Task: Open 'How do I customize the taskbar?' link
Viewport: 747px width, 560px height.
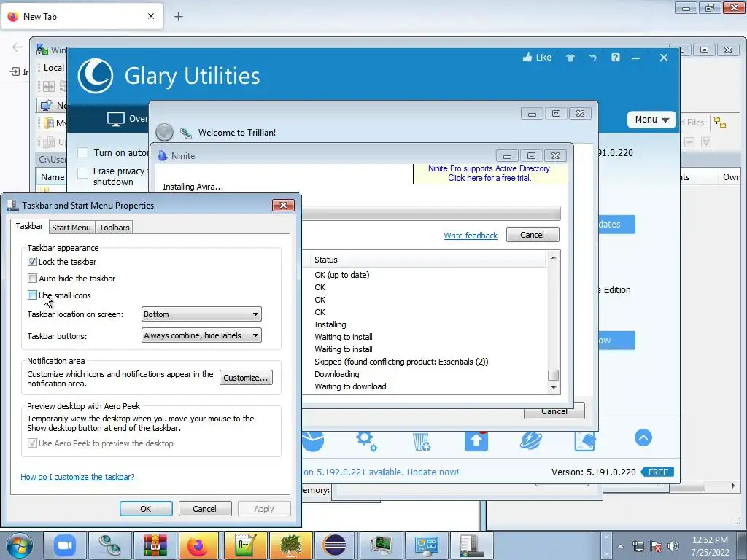Action: [77, 477]
